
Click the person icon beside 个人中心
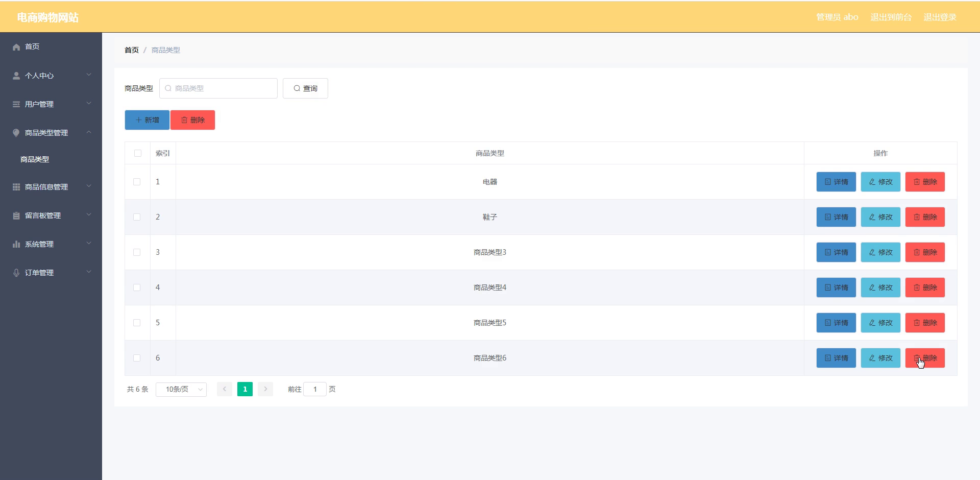tap(16, 76)
